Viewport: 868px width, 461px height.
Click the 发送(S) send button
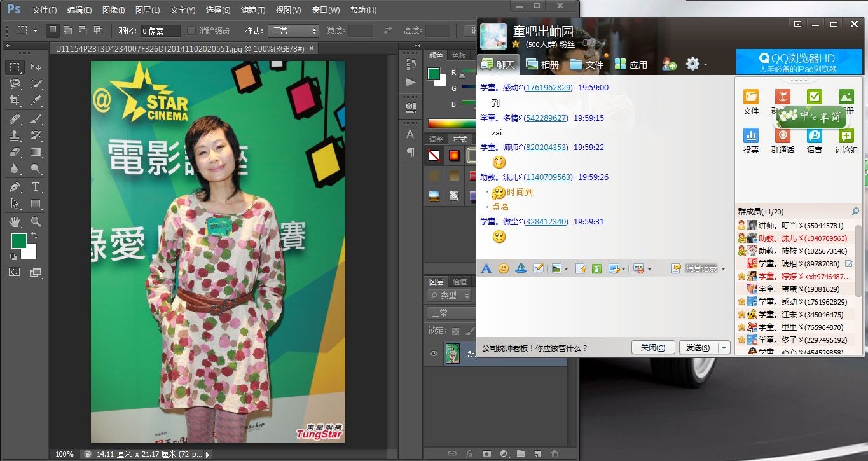pyautogui.click(x=698, y=348)
